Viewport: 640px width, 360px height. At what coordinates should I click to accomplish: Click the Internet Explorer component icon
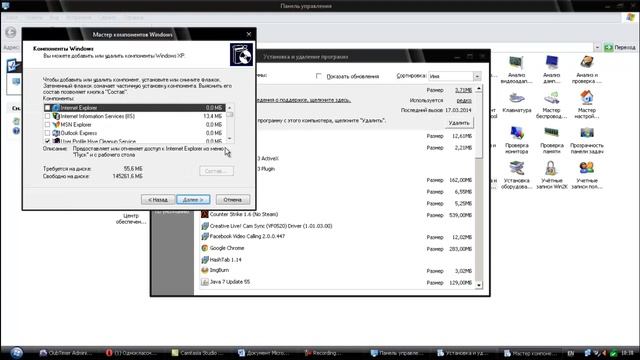[x=56, y=108]
